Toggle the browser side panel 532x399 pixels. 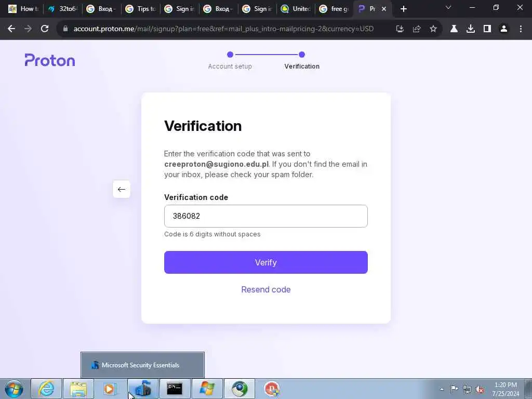click(x=487, y=29)
